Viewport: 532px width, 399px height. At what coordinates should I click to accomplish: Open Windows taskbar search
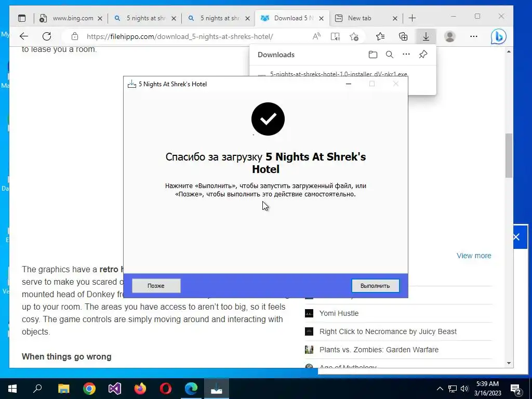click(37, 389)
